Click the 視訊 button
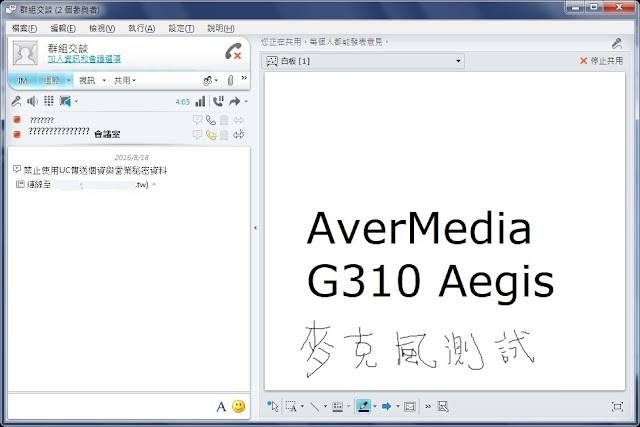 click(87, 80)
